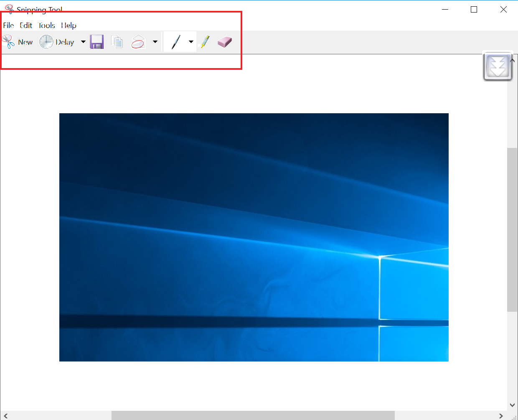Open the Pen options dropdown arrow
The image size is (518, 420).
pyautogui.click(x=191, y=42)
